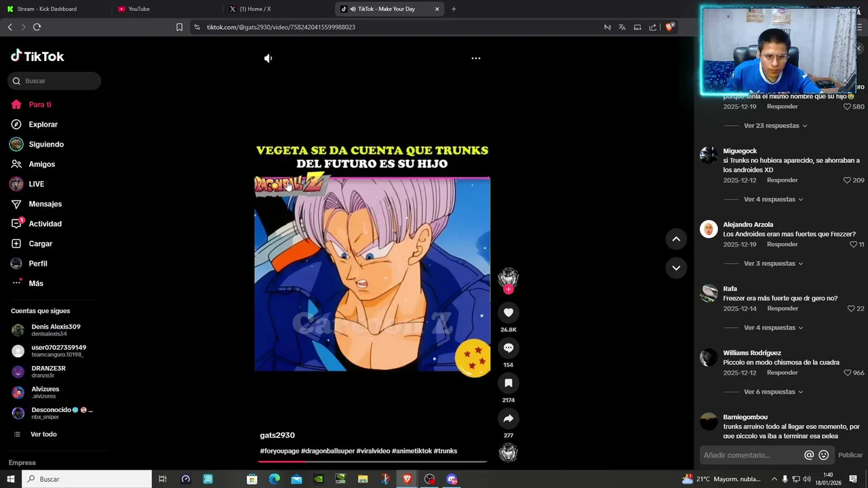Open Brave browser in taskbar
Viewport: 868px width, 488px height.
coord(407,479)
